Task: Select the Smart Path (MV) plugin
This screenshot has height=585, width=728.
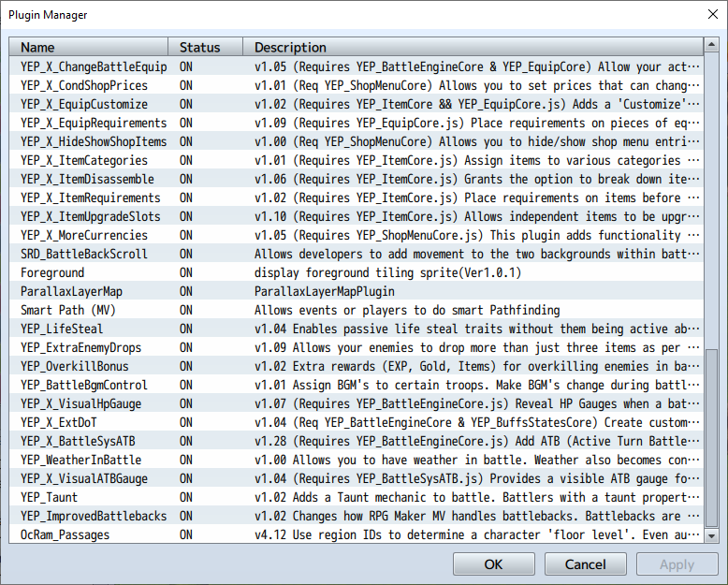Action: [357, 310]
